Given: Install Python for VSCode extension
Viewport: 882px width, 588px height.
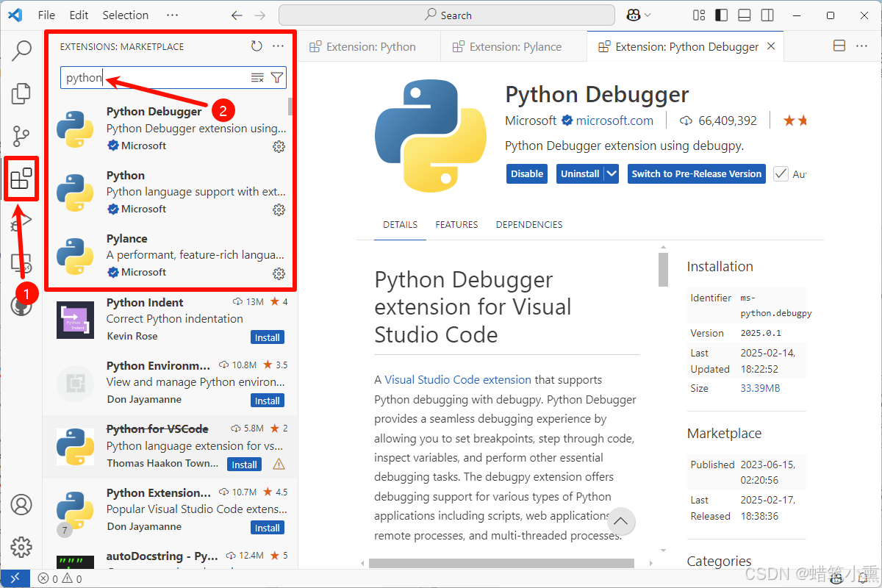Looking at the screenshot, I should tap(245, 465).
